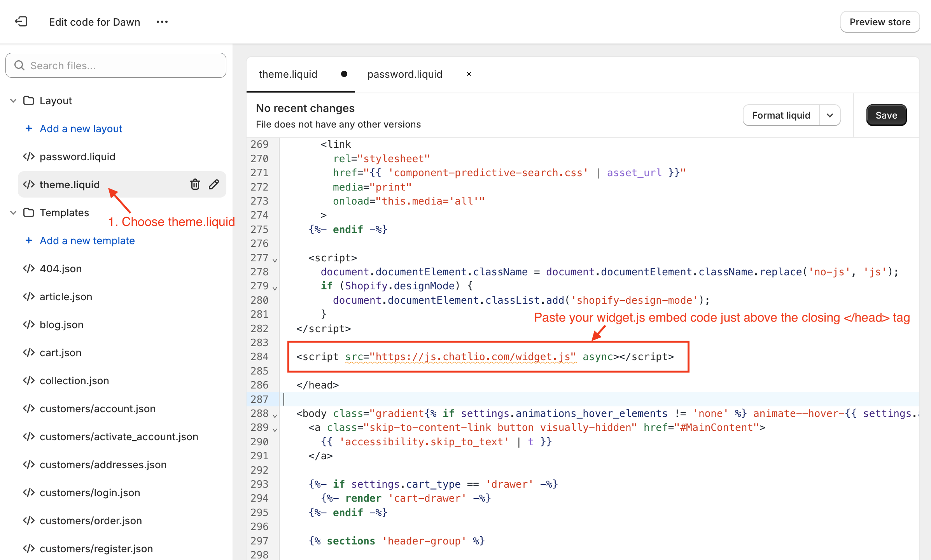
Task: Switch to the theme.liquid tab
Action: point(288,74)
